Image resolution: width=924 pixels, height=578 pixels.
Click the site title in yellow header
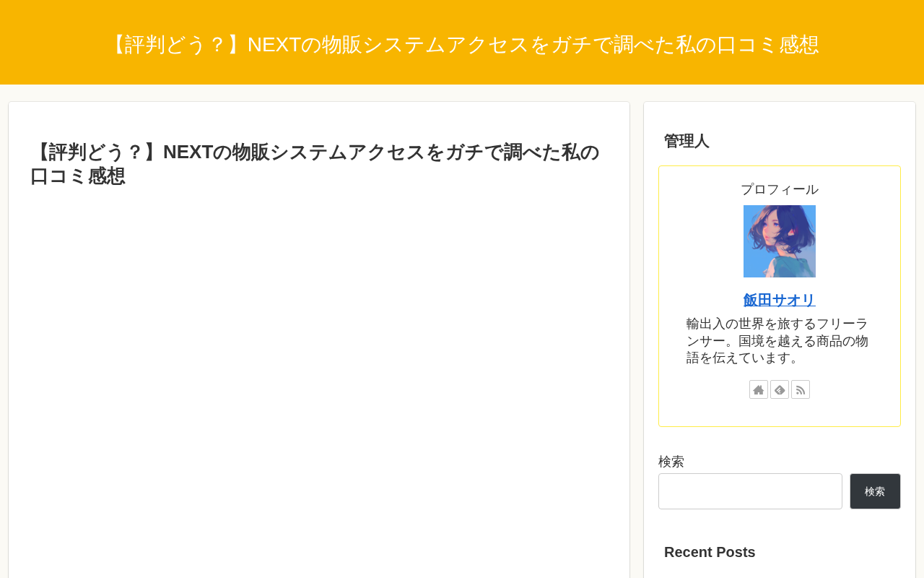point(462,45)
